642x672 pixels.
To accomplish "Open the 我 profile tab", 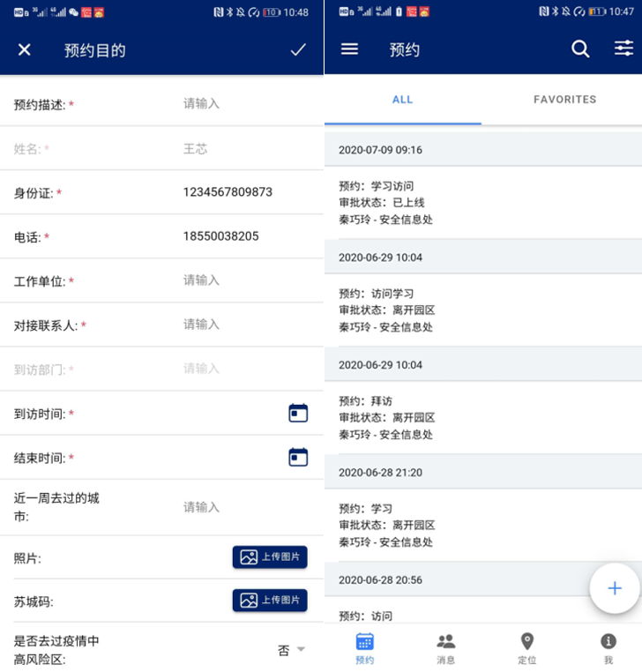I will (x=608, y=648).
